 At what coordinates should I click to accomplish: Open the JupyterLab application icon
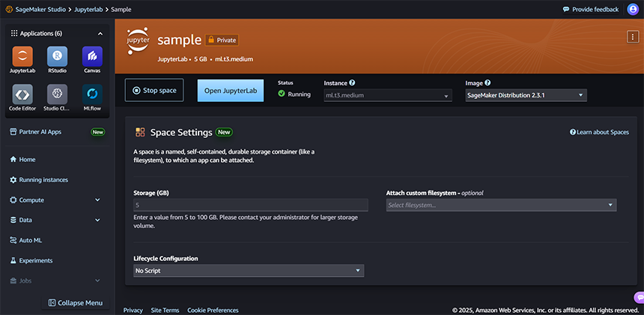[22, 56]
